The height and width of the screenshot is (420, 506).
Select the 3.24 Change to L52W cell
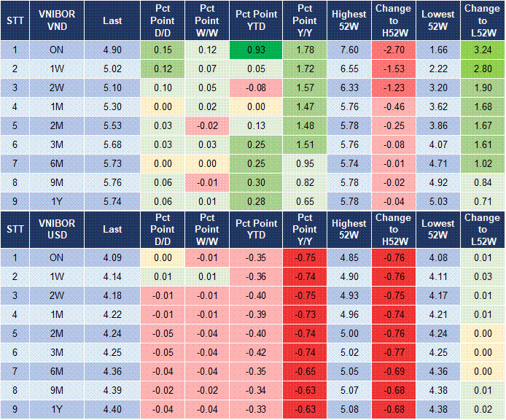[x=481, y=50]
